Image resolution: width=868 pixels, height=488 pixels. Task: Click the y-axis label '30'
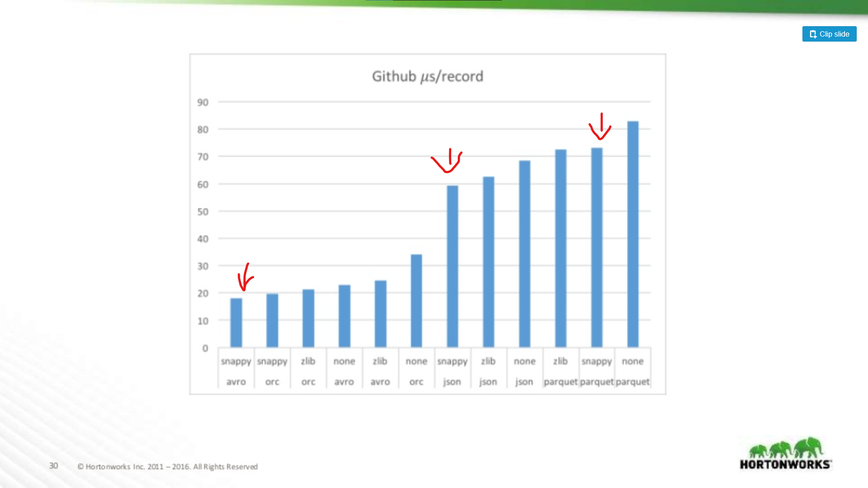click(203, 266)
